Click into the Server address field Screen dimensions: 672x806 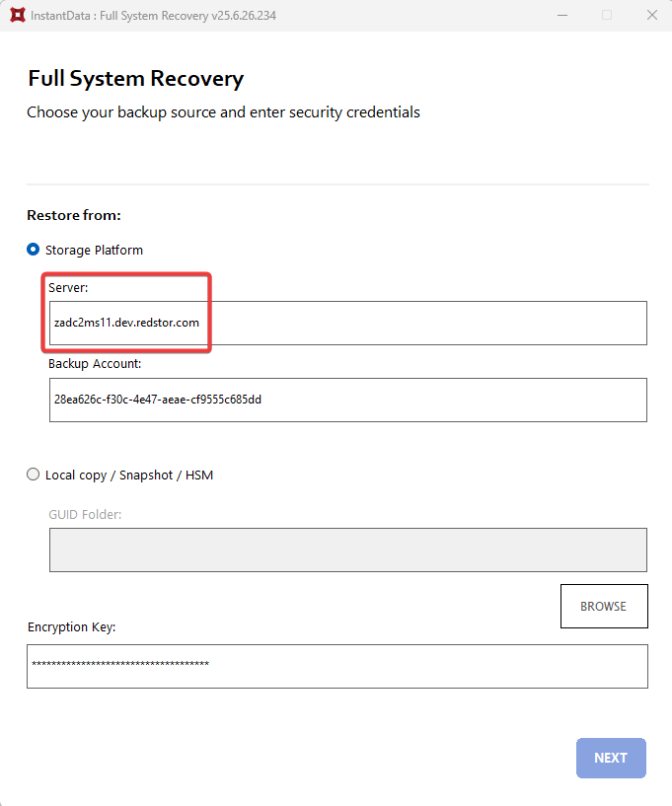(x=348, y=323)
